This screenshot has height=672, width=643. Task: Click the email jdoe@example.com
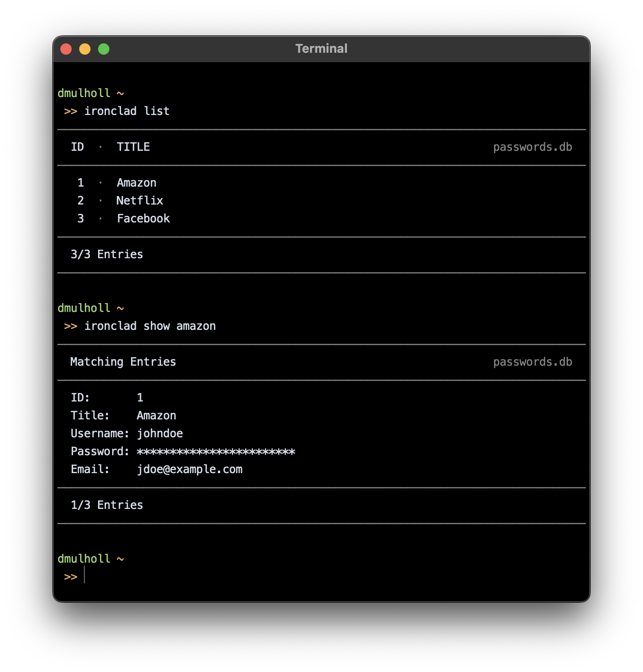pos(190,469)
